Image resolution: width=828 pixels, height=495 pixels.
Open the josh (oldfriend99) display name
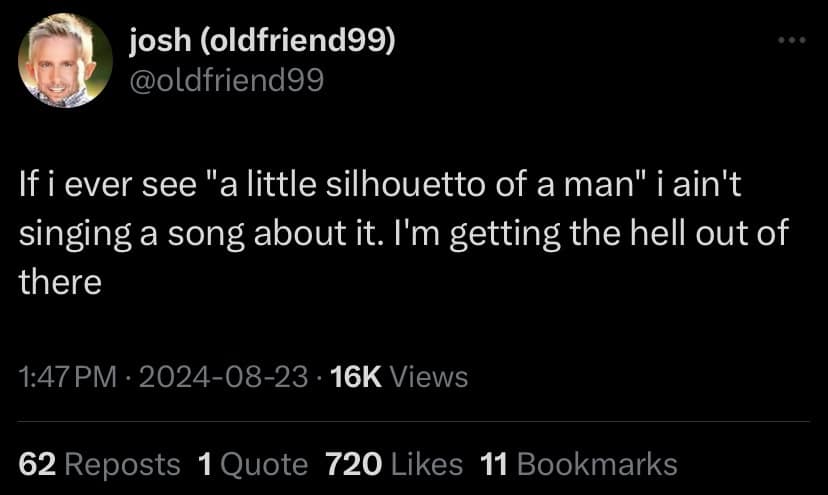click(x=263, y=41)
